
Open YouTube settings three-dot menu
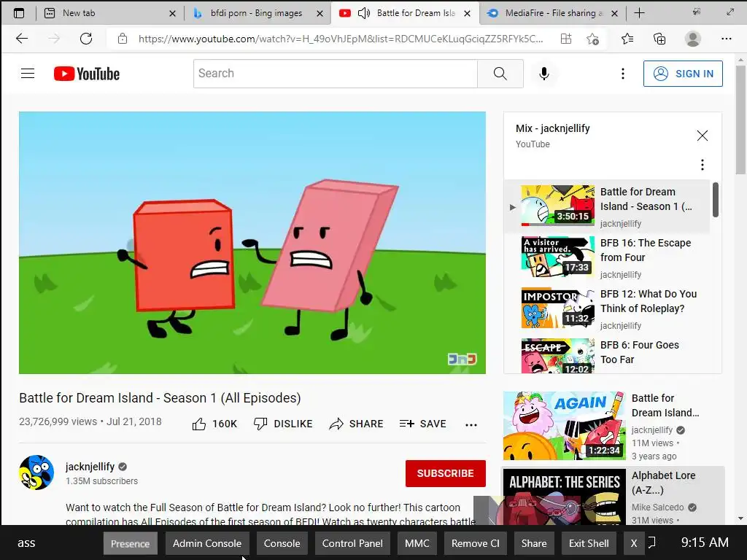(x=623, y=74)
